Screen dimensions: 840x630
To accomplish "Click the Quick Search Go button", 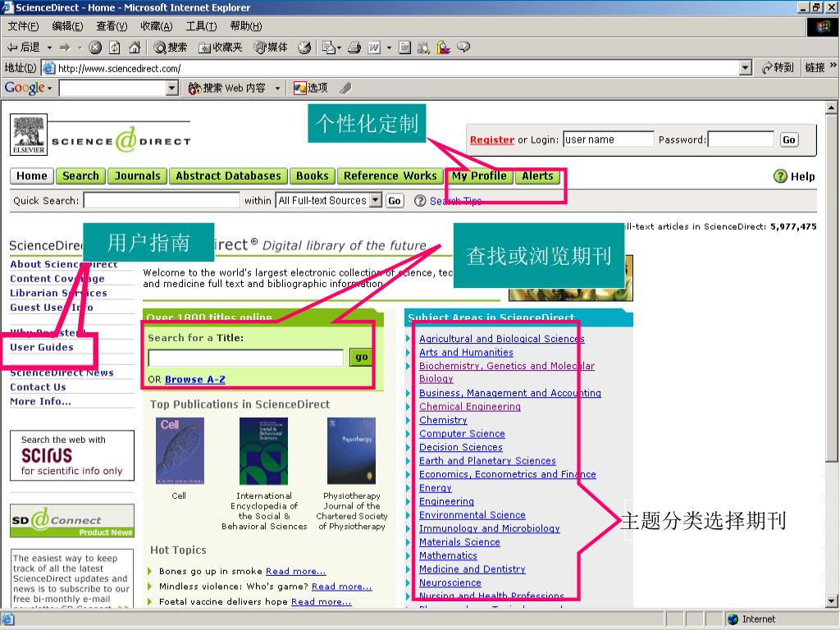I will 395,201.
